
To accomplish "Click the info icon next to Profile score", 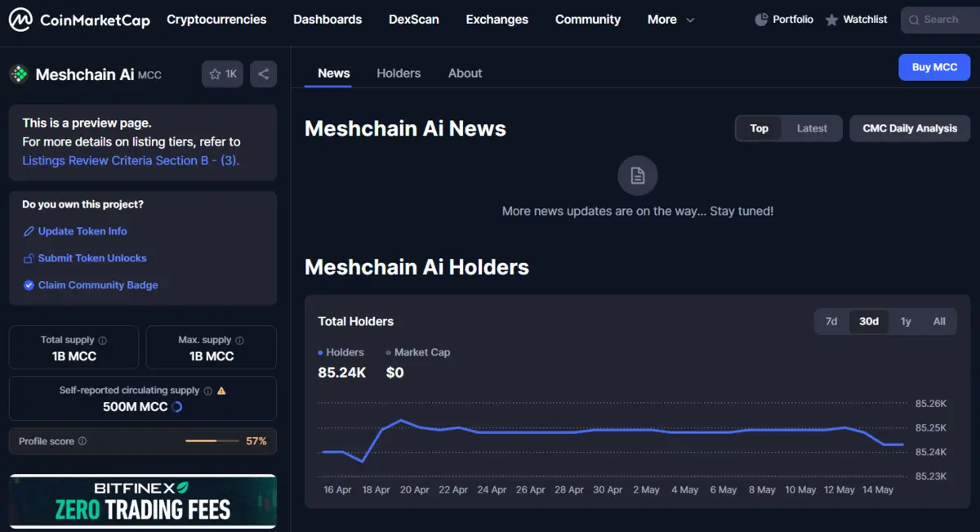I will pos(82,441).
